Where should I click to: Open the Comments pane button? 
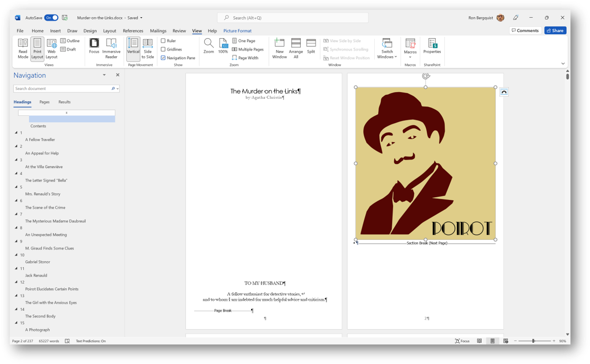tap(524, 31)
